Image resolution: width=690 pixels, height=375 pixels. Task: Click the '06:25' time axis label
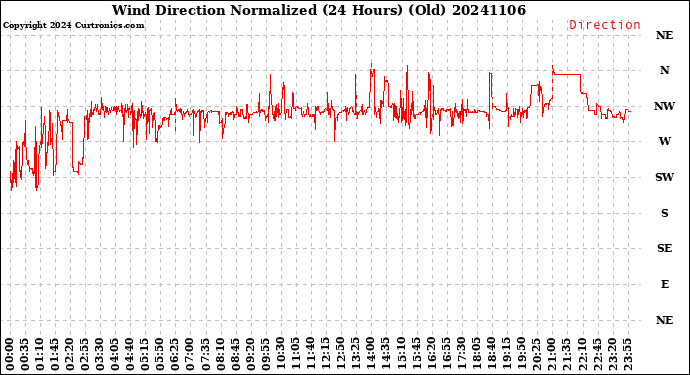click(x=175, y=354)
